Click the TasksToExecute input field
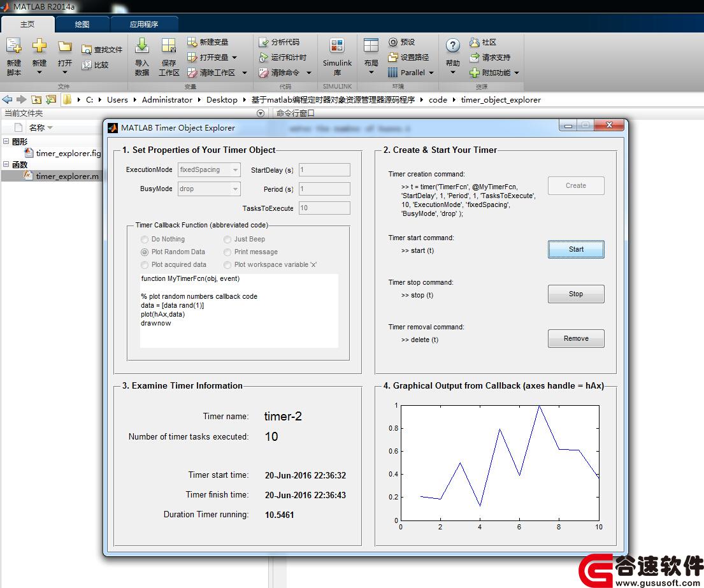 [325, 208]
